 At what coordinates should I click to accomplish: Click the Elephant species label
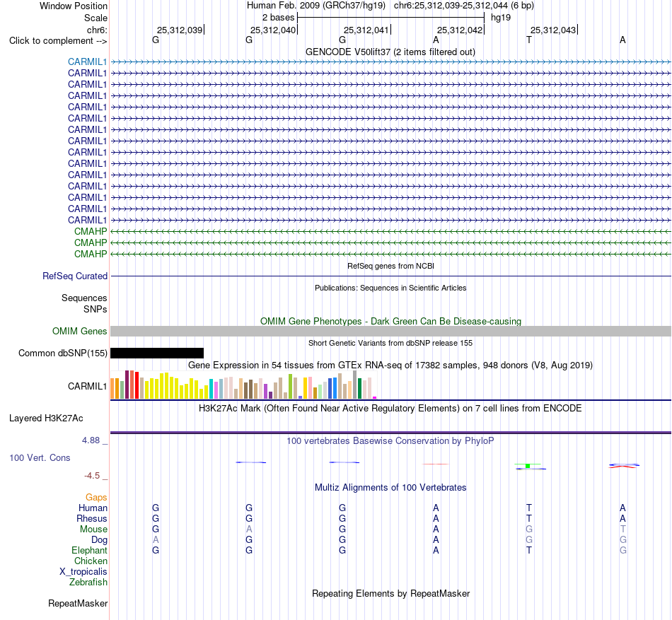coord(89,550)
